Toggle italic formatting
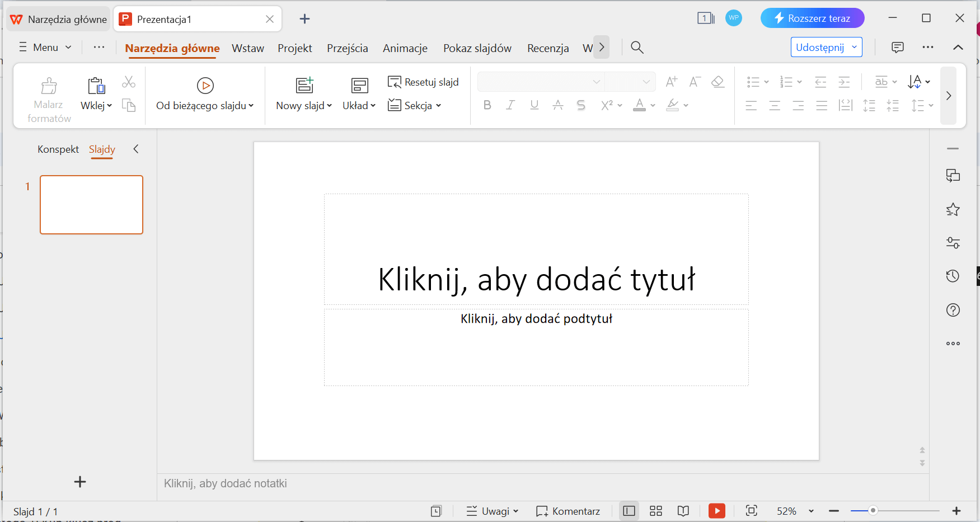This screenshot has height=522, width=980. pos(510,105)
